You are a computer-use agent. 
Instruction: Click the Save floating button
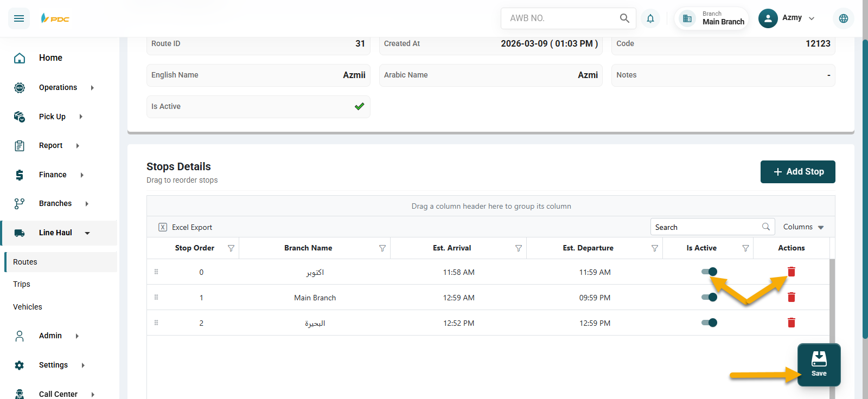pyautogui.click(x=819, y=365)
